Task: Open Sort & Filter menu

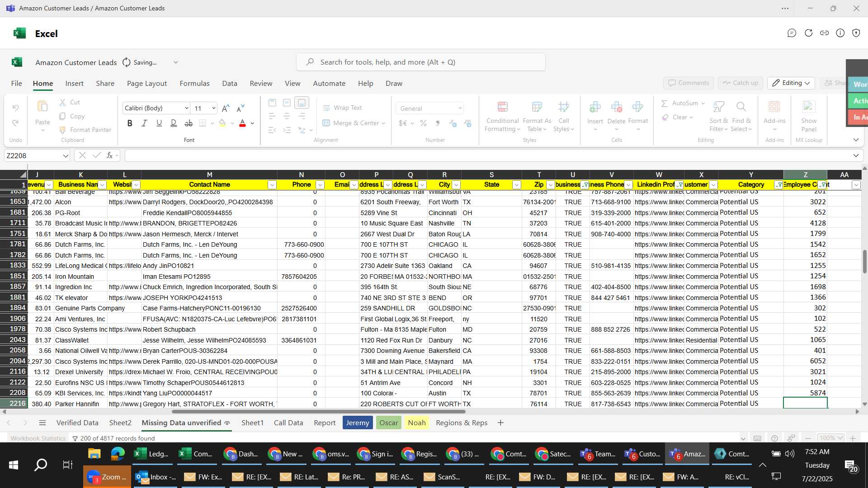Action: point(718,117)
